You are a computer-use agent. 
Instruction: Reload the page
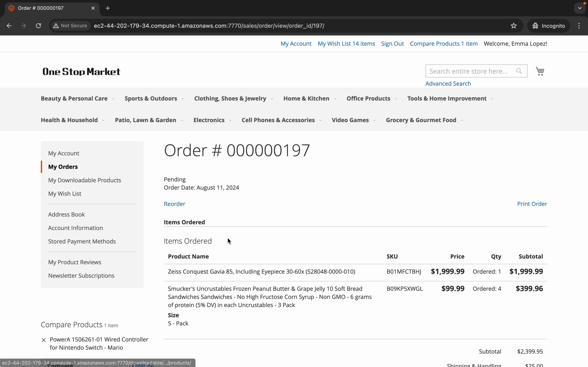pos(38,26)
